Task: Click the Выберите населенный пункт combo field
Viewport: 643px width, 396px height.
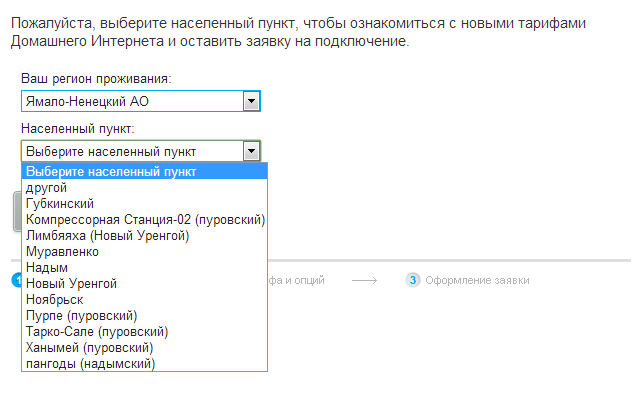Action: tap(141, 151)
